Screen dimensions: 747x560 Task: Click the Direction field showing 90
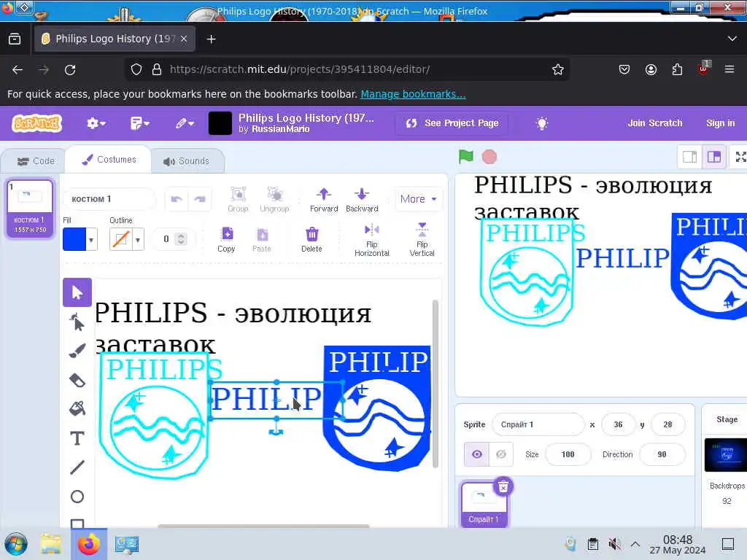(662, 454)
